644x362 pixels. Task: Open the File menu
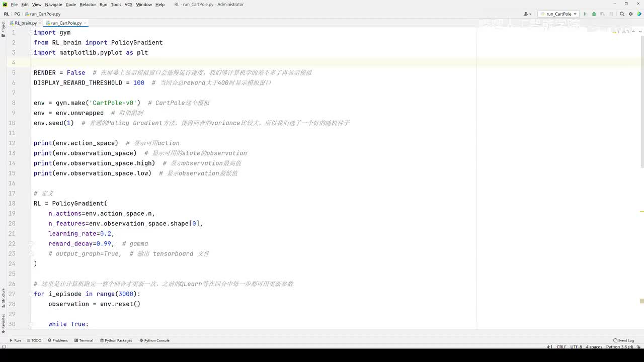pos(14,5)
